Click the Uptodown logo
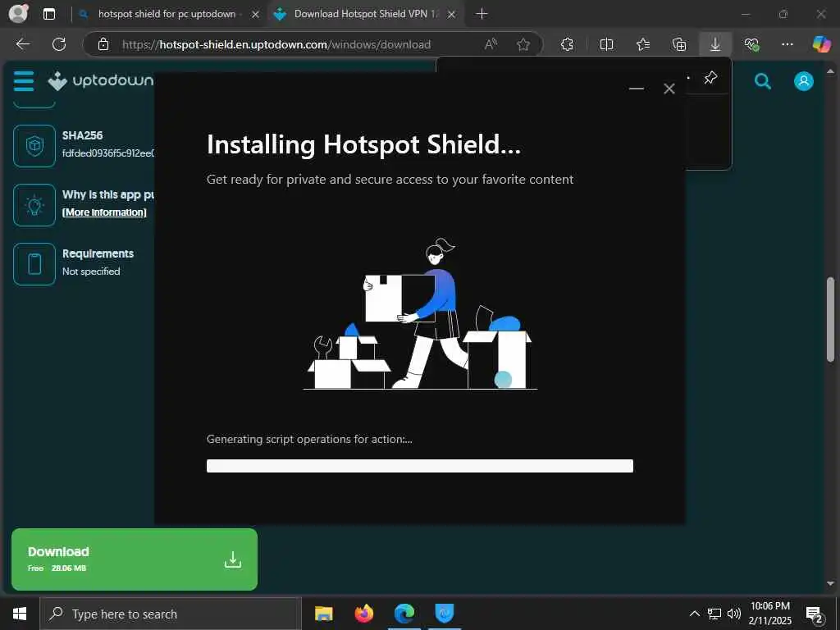Screen dimensions: 840x630 [x=100, y=81]
